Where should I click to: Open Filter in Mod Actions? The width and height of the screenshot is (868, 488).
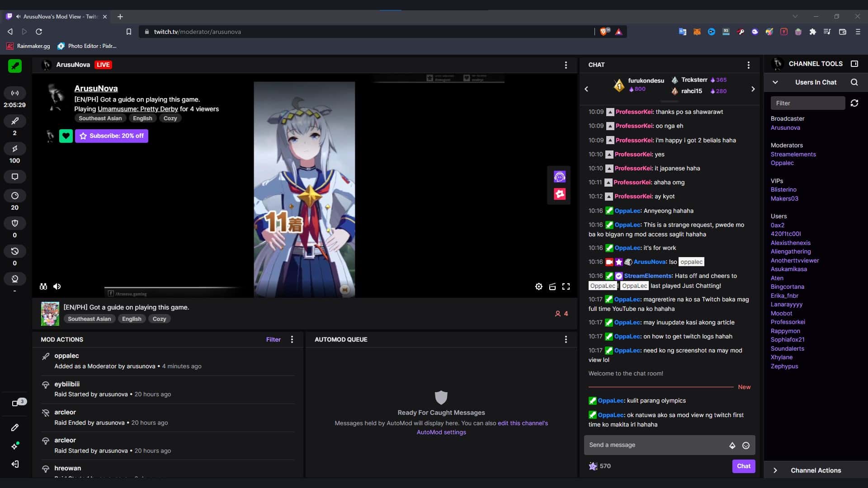[x=274, y=339]
